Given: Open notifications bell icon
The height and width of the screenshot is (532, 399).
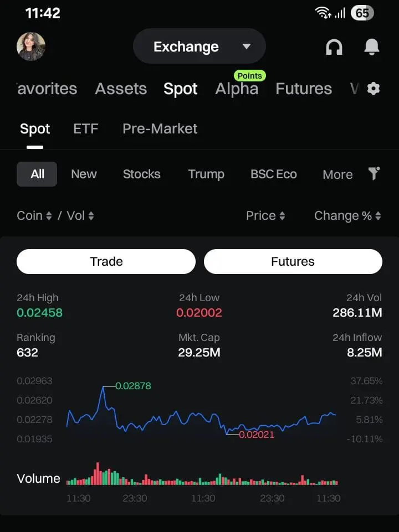Looking at the screenshot, I should (x=371, y=47).
